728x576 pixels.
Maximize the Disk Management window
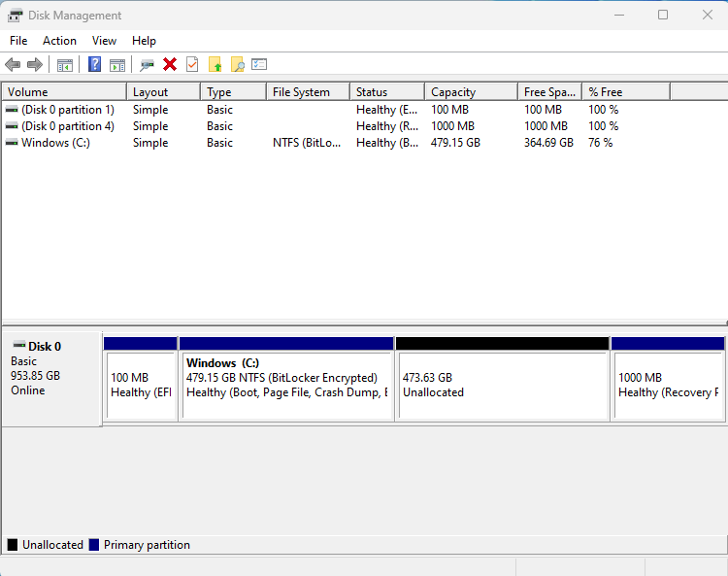(x=663, y=15)
